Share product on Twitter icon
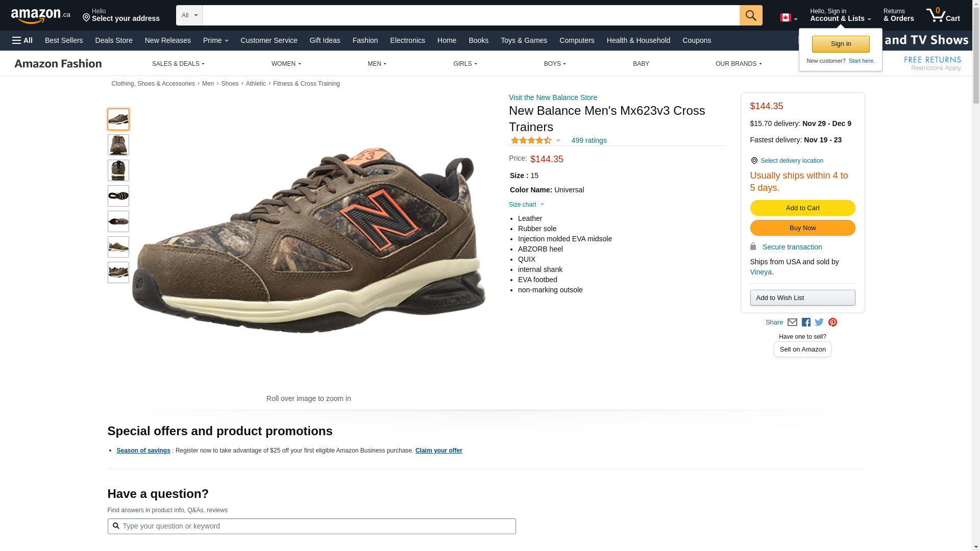This screenshot has width=980, height=551. click(819, 322)
